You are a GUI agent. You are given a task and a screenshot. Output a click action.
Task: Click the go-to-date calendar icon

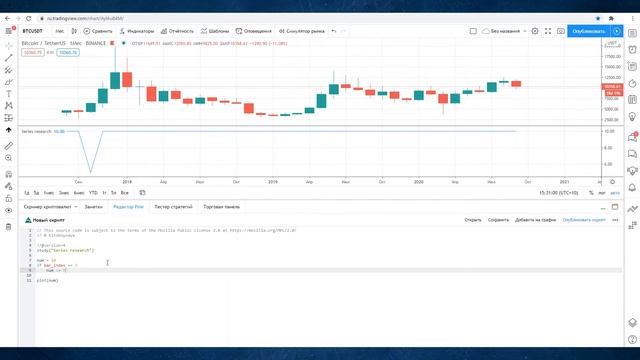pyautogui.click(x=142, y=193)
